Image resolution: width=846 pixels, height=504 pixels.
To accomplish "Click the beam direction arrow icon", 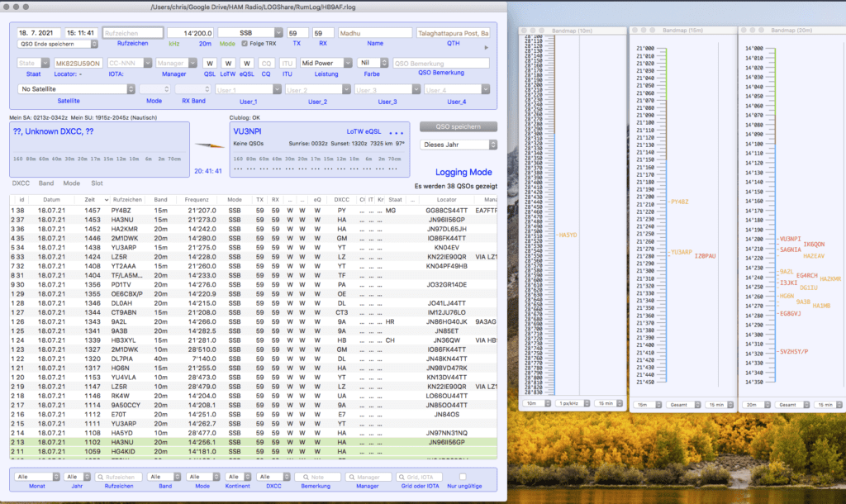I will click(210, 145).
